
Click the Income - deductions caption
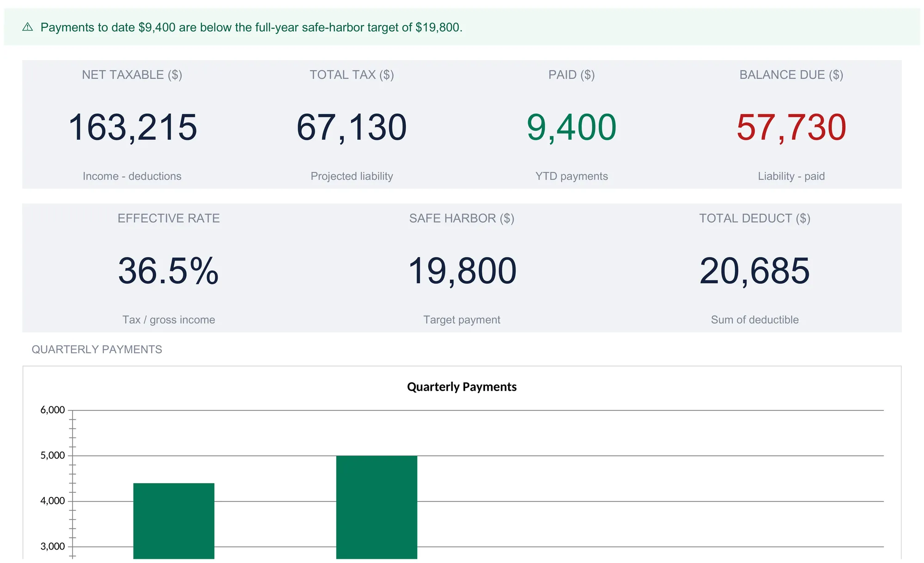click(132, 176)
